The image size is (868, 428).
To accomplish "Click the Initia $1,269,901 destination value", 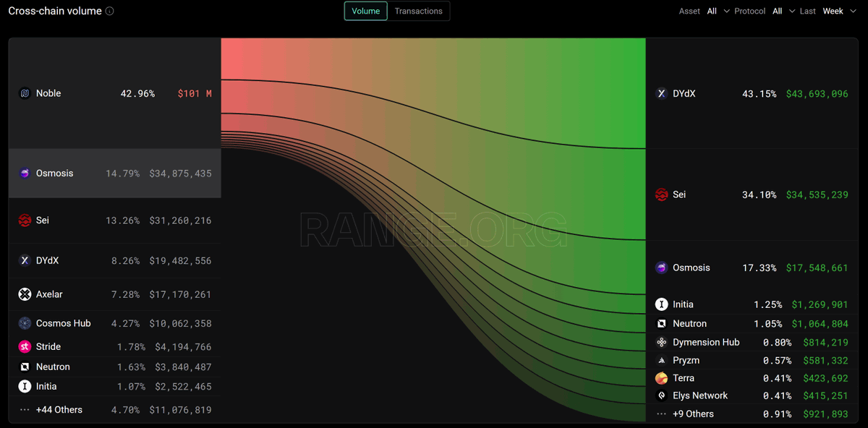I will coord(820,304).
